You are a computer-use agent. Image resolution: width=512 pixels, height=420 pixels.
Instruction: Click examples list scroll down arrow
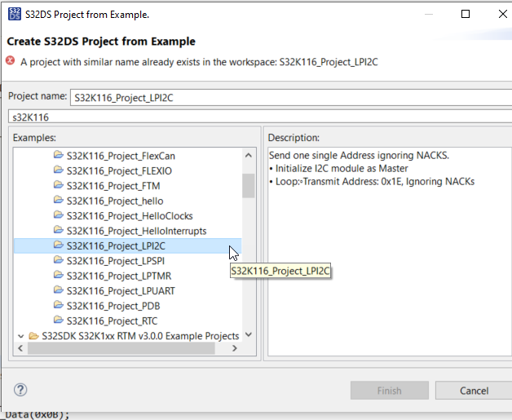tap(248, 334)
